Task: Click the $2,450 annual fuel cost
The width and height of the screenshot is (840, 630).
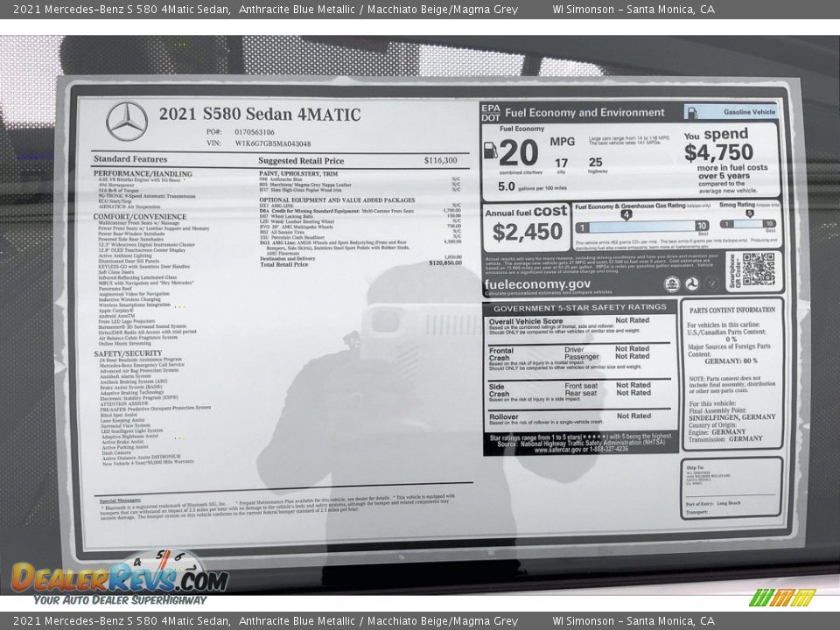Action: (x=527, y=232)
